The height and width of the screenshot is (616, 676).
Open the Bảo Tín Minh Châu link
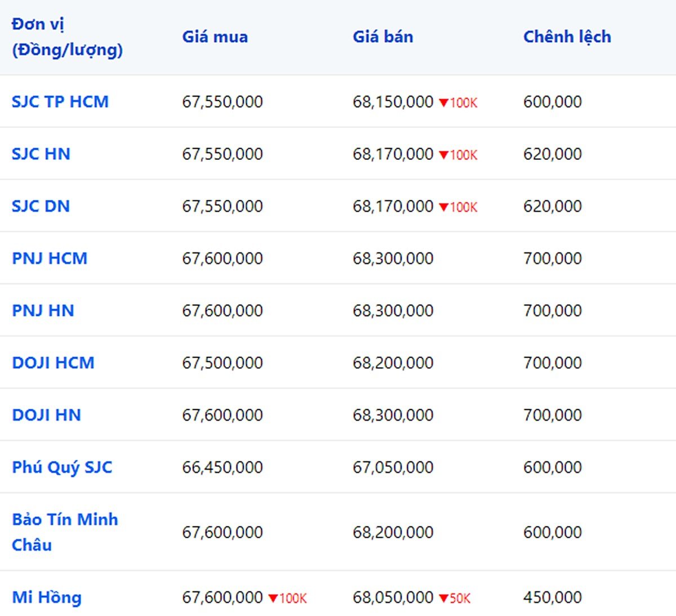[65, 532]
